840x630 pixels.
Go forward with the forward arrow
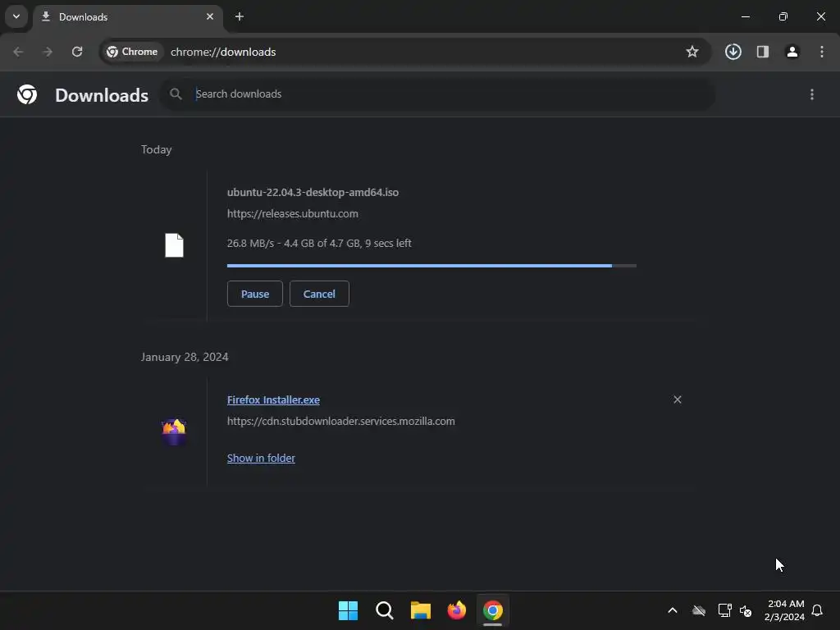(x=48, y=52)
